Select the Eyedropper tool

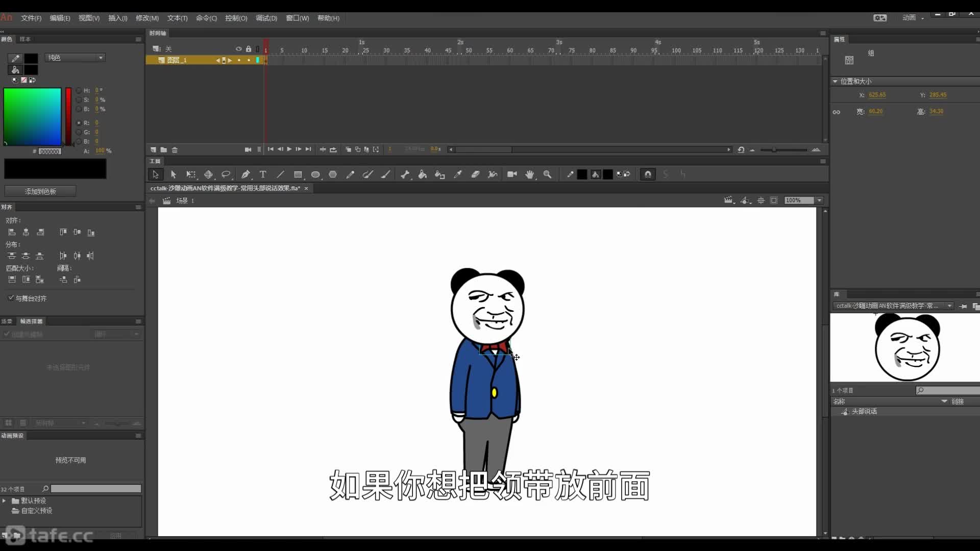click(458, 174)
